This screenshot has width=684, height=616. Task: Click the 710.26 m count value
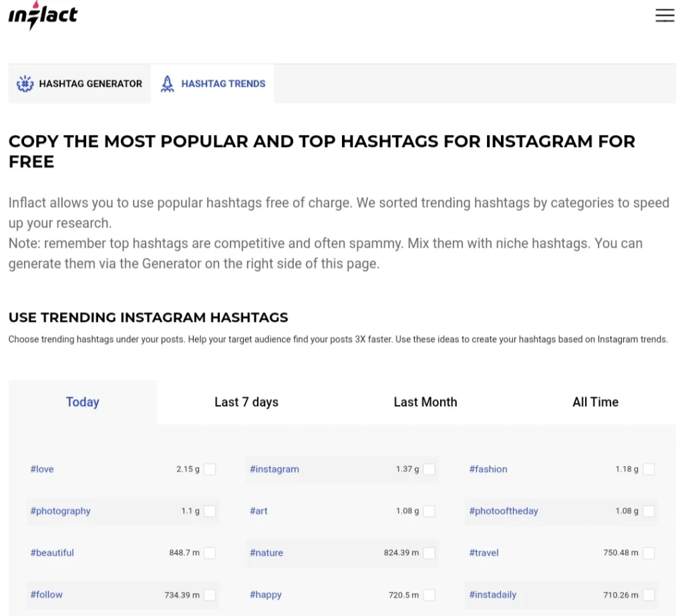(x=621, y=595)
